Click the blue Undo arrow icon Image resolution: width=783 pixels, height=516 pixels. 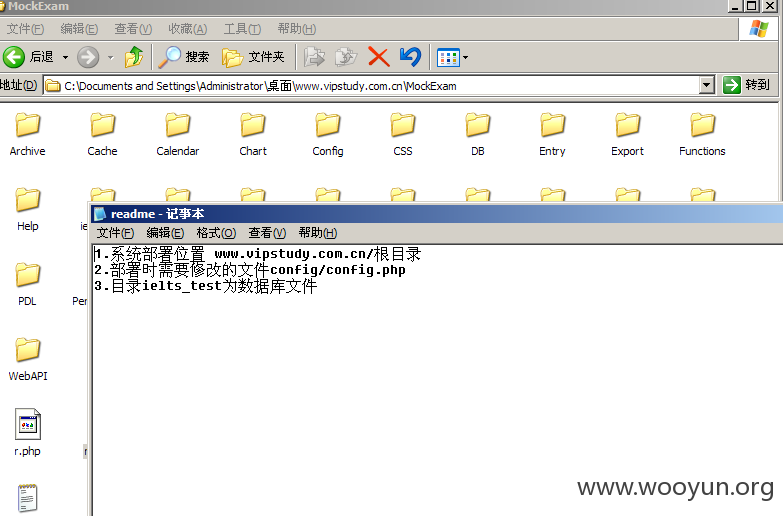[x=410, y=57]
